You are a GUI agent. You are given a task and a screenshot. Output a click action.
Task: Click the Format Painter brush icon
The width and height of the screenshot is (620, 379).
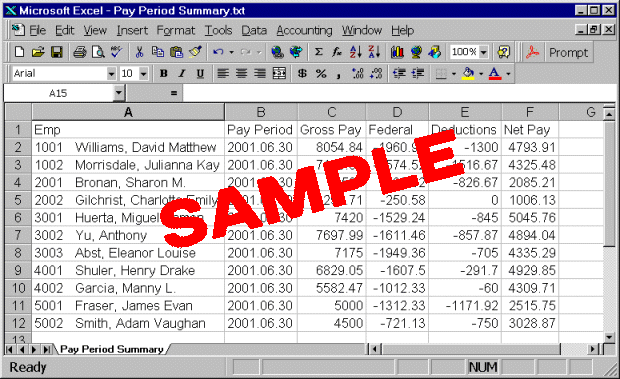195,52
